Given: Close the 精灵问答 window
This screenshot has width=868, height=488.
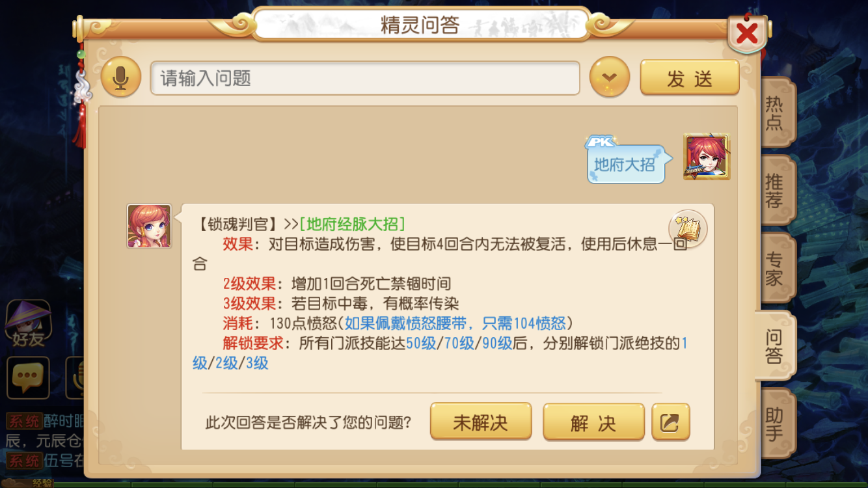Looking at the screenshot, I should pos(746,33).
